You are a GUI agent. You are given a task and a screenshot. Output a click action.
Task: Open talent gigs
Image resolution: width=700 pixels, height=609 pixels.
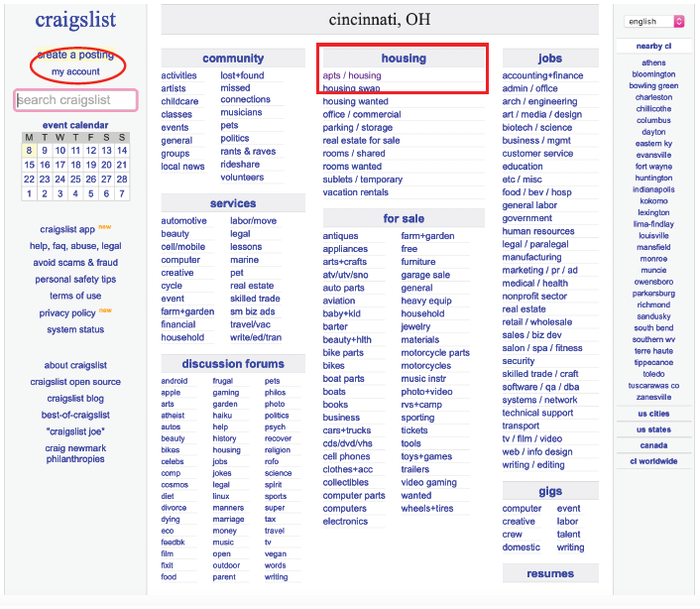pos(568,535)
